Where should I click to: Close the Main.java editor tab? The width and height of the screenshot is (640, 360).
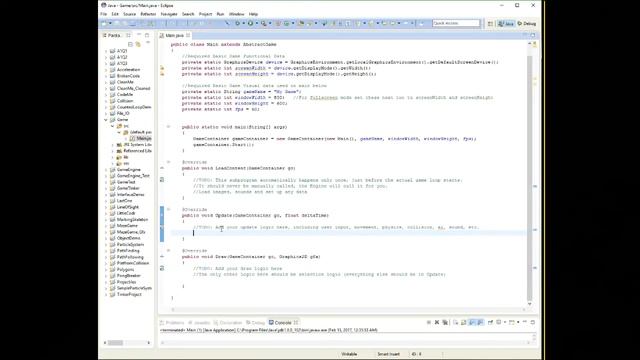point(188,36)
